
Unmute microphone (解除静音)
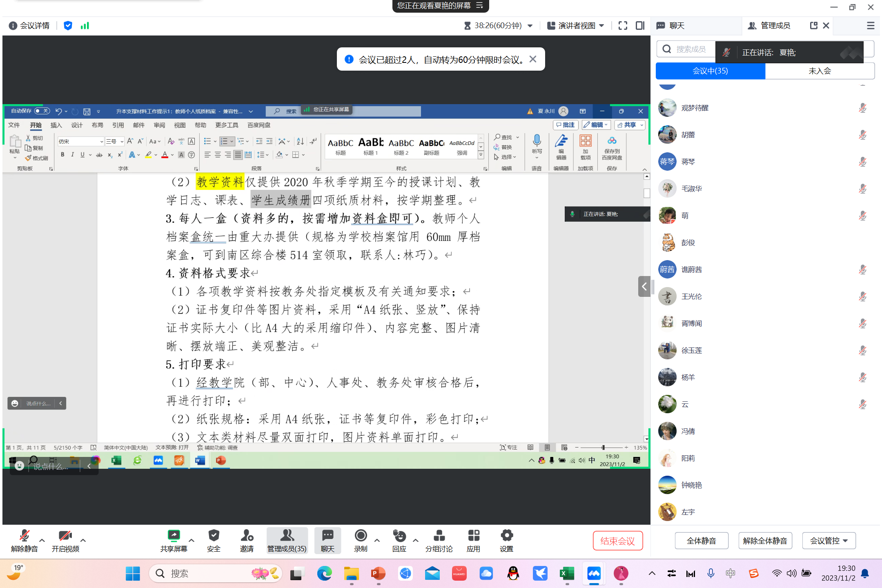[x=24, y=536]
